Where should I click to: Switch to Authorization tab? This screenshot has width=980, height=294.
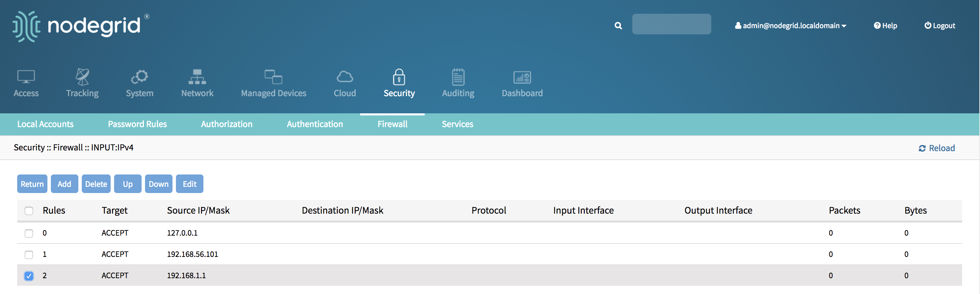[x=227, y=124]
